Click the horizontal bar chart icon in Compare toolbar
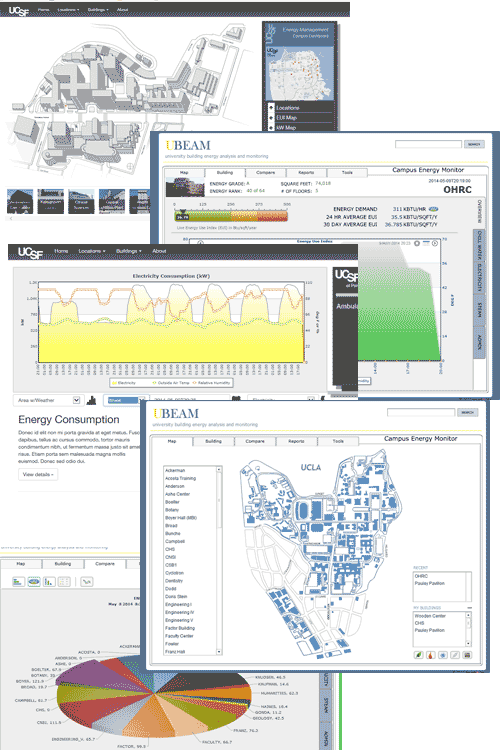 click(x=19, y=582)
